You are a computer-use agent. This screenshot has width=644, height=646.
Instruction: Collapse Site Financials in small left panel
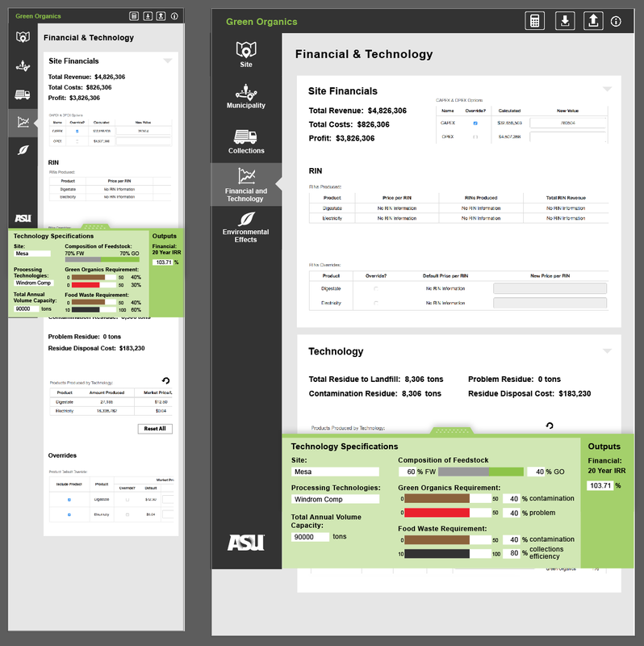[x=167, y=61]
